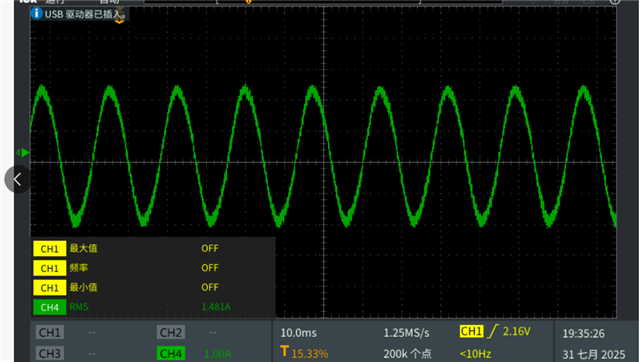640x362 pixels.
Task: Click the rising edge trigger slope icon
Action: 493,331
